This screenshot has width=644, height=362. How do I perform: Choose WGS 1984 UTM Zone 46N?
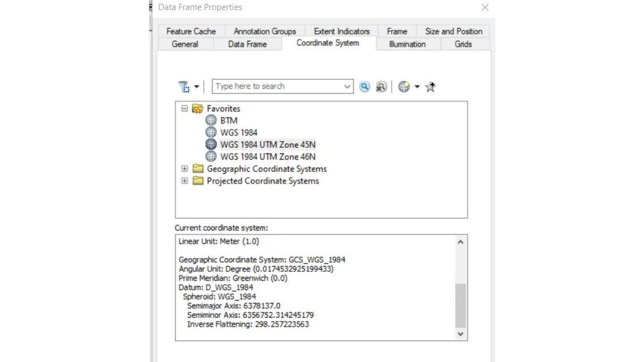268,156
